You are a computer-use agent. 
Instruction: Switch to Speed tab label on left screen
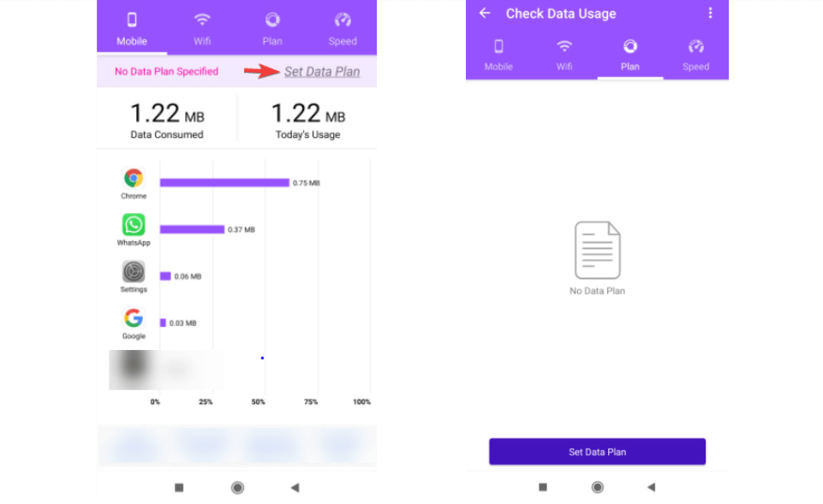[x=343, y=41]
